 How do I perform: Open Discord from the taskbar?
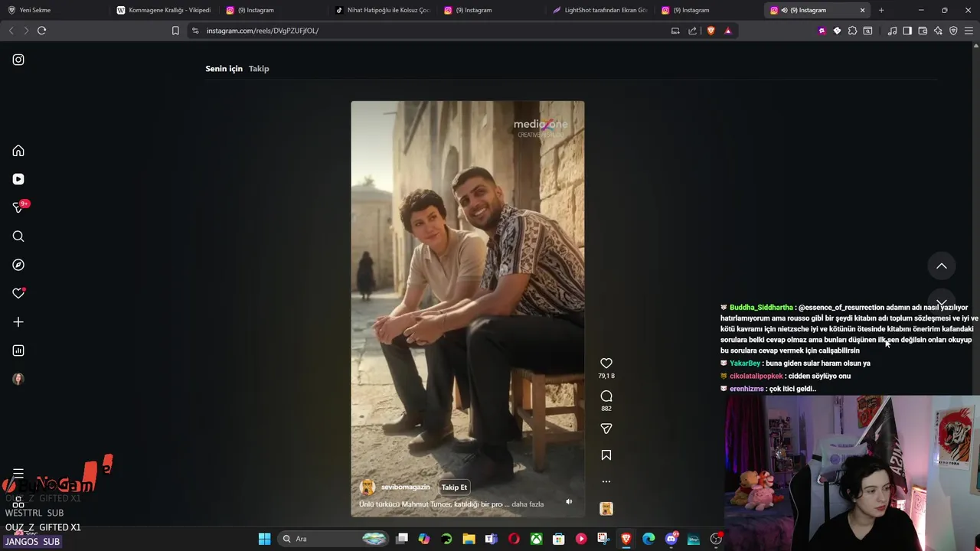click(671, 539)
